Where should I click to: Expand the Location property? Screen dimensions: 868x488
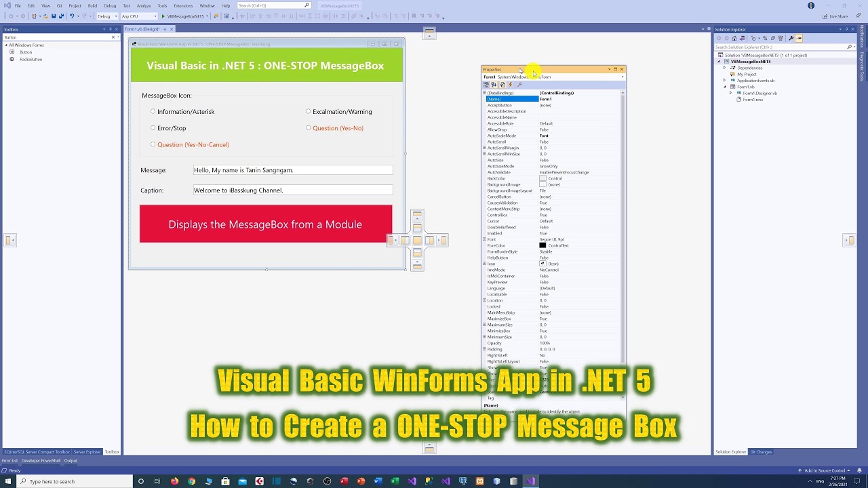[484, 300]
